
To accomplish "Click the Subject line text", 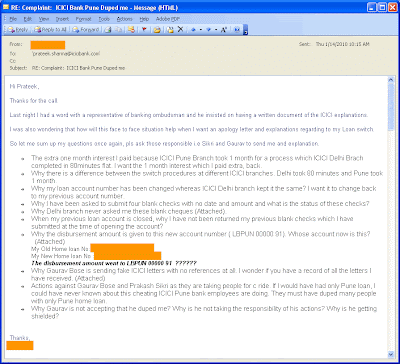I will click(79, 68).
